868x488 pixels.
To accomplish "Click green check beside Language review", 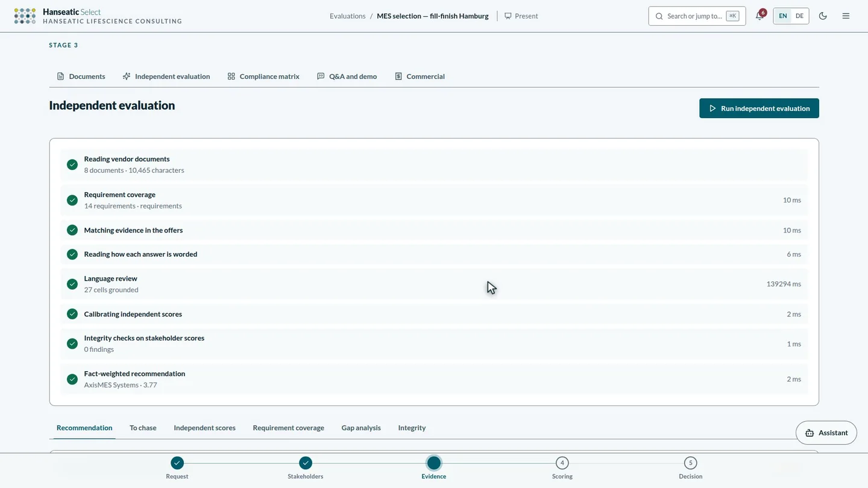I will [72, 284].
